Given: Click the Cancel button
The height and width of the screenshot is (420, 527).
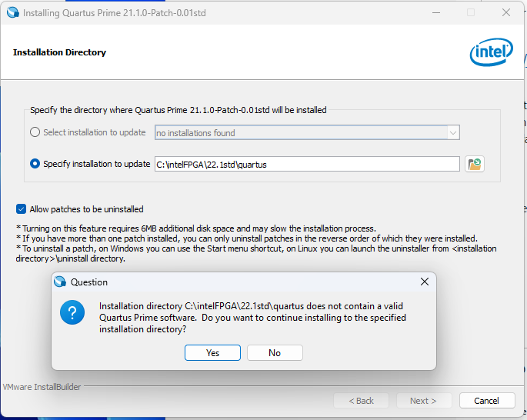Looking at the screenshot, I should [x=487, y=401].
